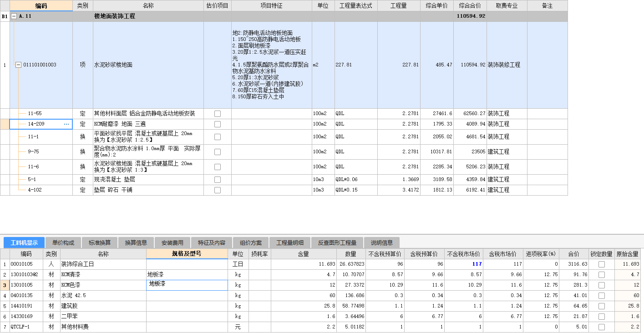644x333 pixels.
Task: Open the 换算信息 tab
Action: point(136,242)
